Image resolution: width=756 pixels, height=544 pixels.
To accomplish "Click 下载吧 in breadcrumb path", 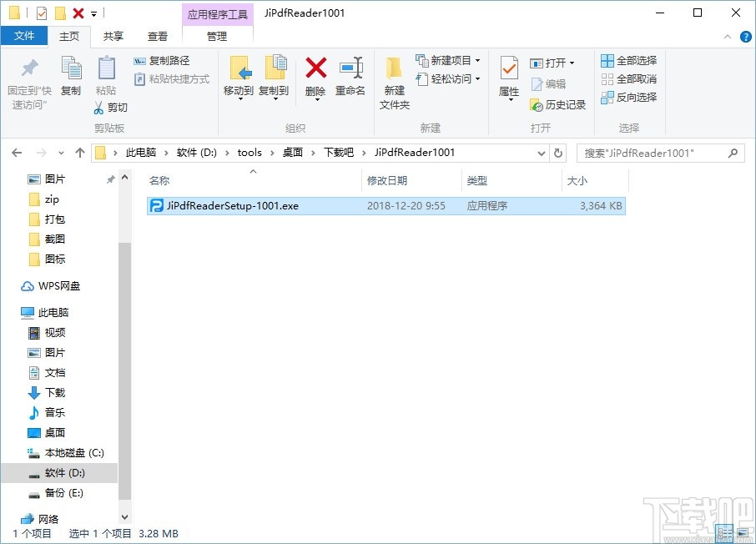I will 339,153.
